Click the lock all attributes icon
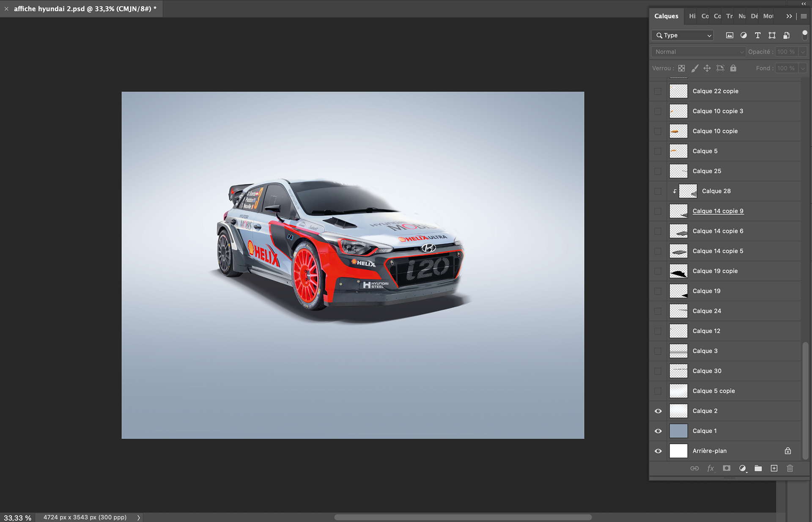The width and height of the screenshot is (812, 522). click(733, 68)
